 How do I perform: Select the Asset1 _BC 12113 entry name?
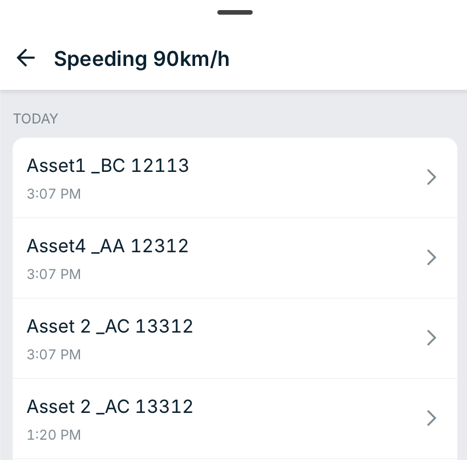[108, 165]
